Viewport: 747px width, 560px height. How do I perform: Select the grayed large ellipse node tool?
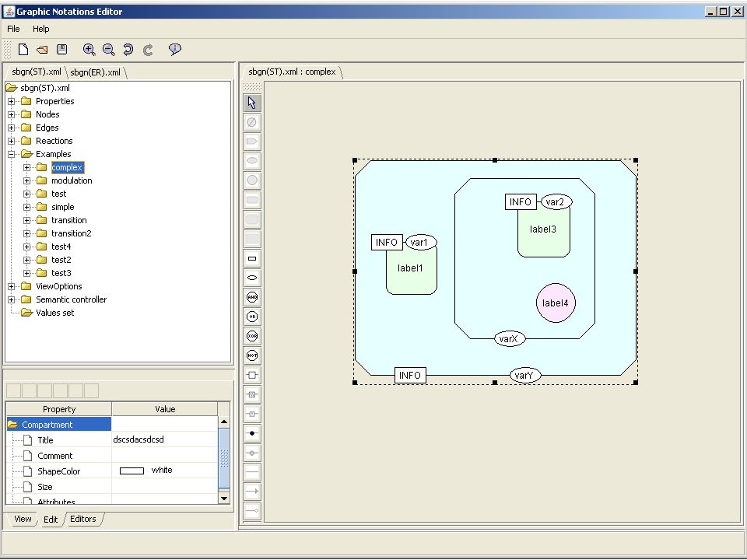point(252,161)
